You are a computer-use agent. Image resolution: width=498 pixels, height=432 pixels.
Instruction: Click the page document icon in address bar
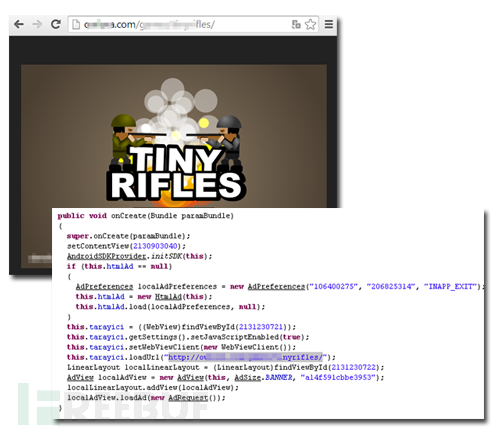tap(76, 24)
